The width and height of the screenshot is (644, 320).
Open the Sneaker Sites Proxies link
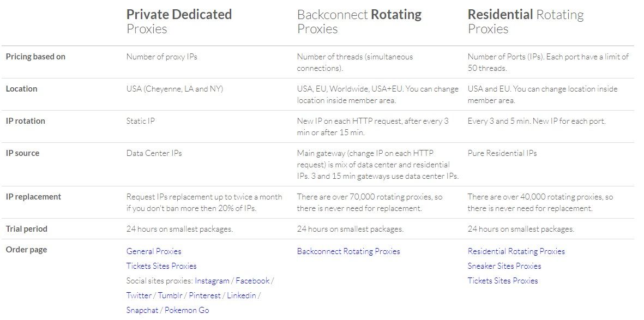pos(504,266)
